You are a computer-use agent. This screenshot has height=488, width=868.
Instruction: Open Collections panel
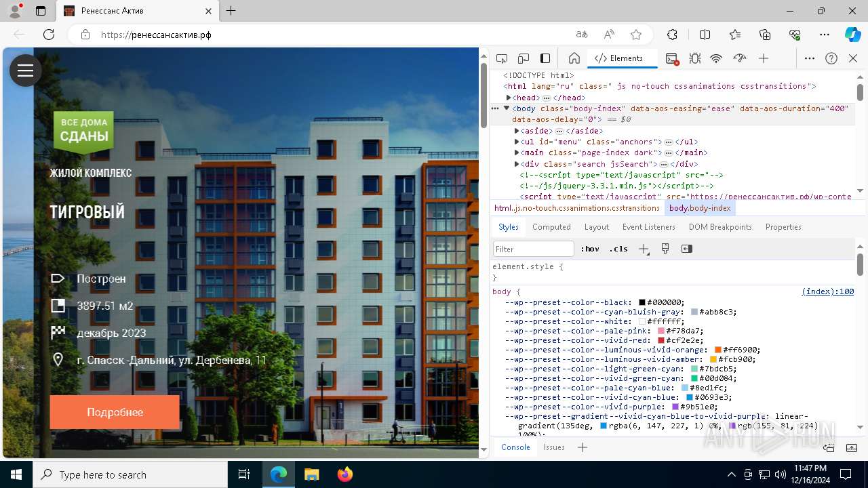[765, 35]
